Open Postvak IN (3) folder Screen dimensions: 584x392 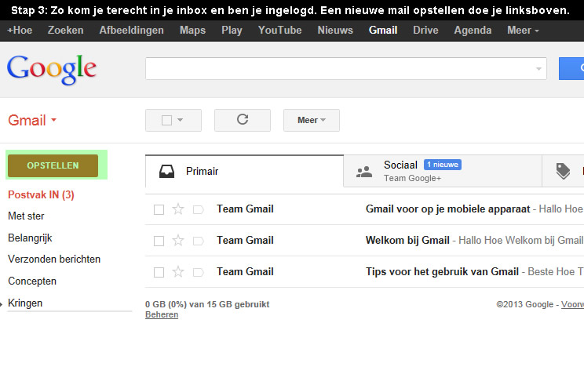pos(41,195)
